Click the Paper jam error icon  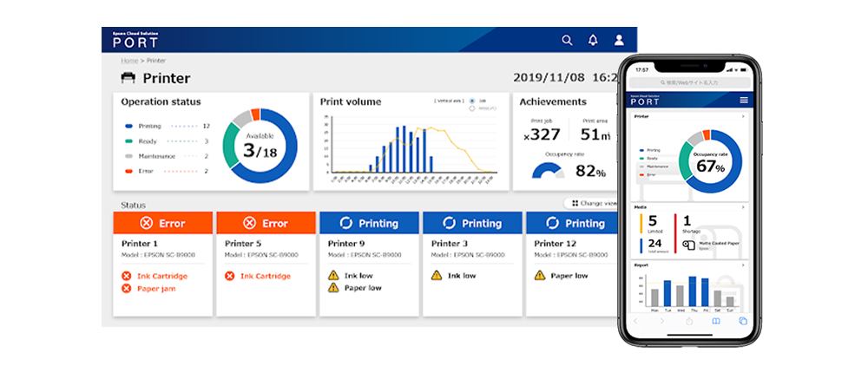coord(127,289)
